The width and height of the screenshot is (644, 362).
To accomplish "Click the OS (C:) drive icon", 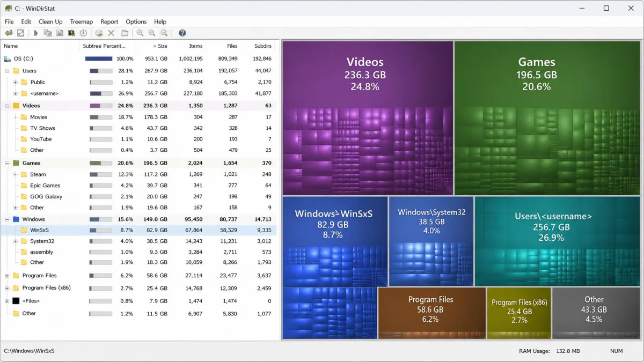I will pos(8,59).
